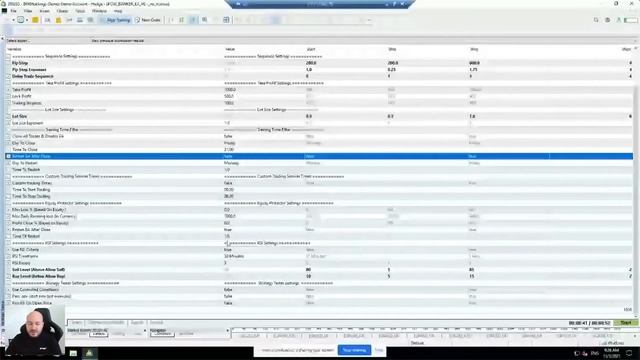The width and height of the screenshot is (640, 360).
Task: Open the Window menu
Action: [99, 11]
